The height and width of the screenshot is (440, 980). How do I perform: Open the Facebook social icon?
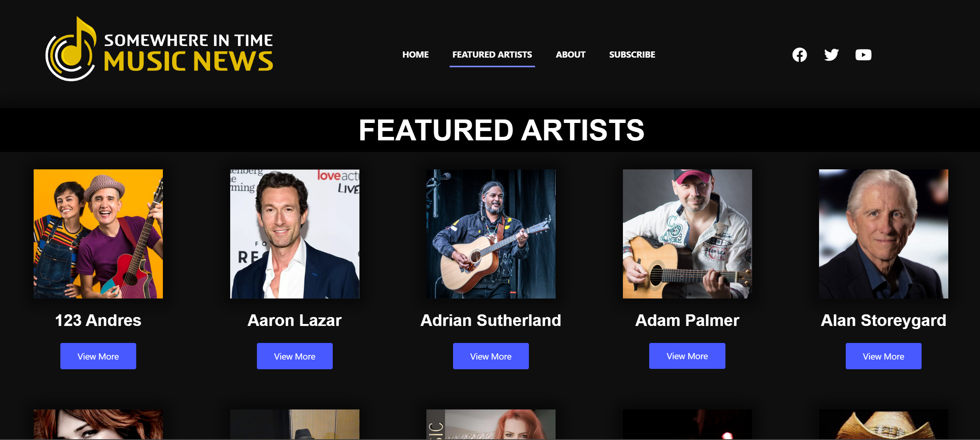799,55
